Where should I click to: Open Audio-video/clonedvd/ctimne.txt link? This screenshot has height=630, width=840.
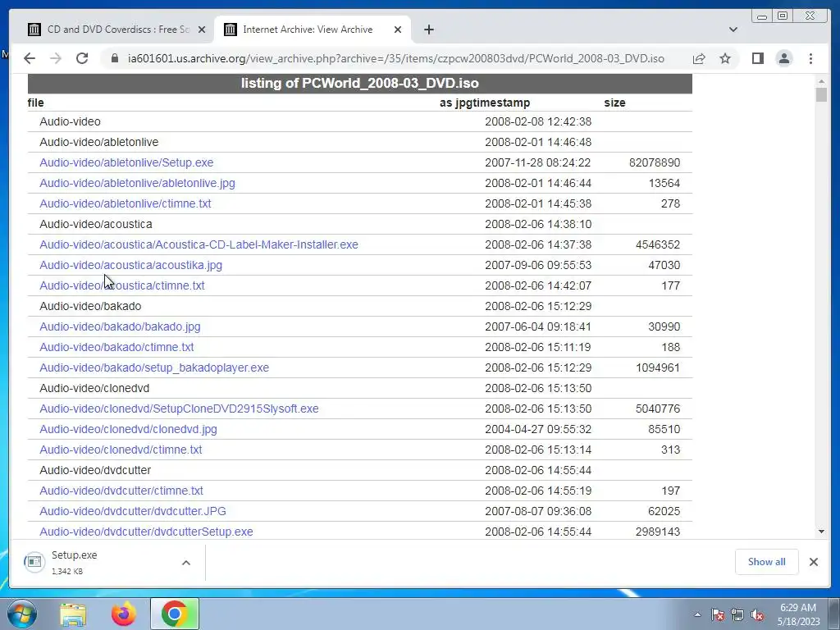121,450
